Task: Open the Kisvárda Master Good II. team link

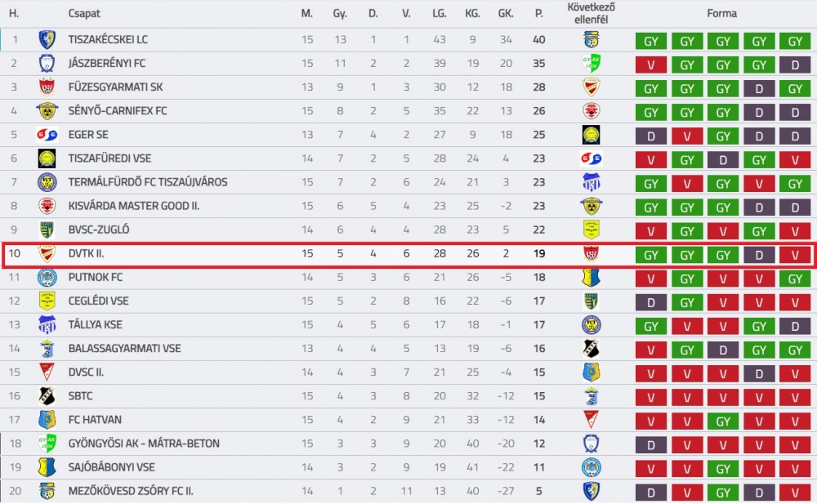Action: (134, 206)
